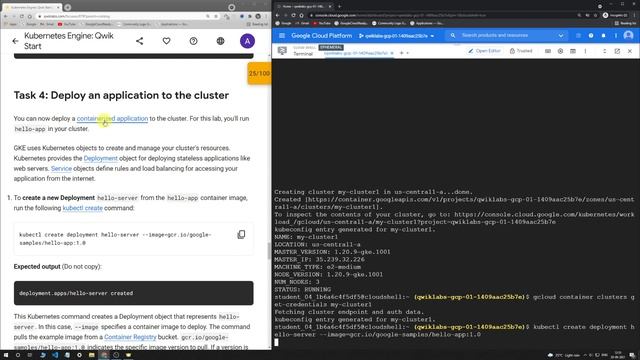Share the Qwik Start lab
Screen dimensions: 640x360
point(140,41)
